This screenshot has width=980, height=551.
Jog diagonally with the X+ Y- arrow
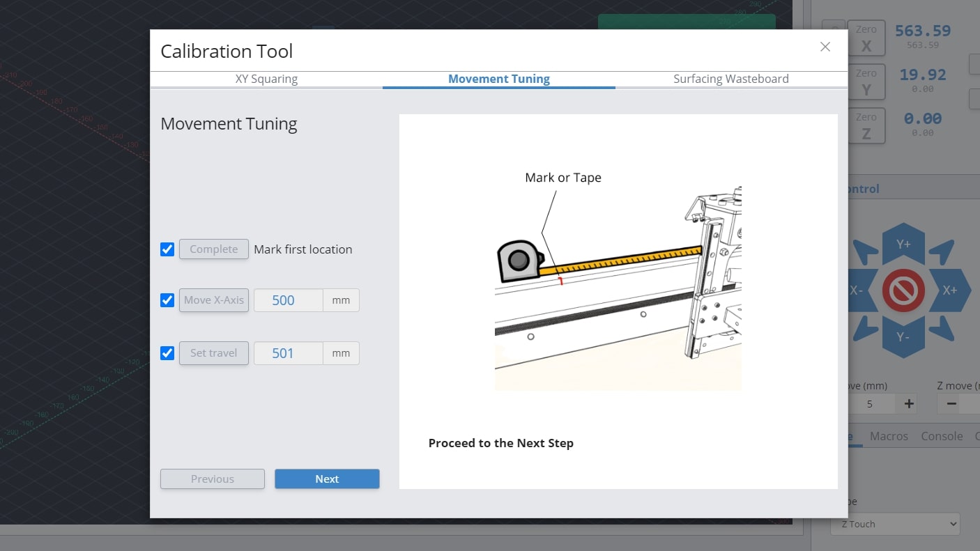941,329
